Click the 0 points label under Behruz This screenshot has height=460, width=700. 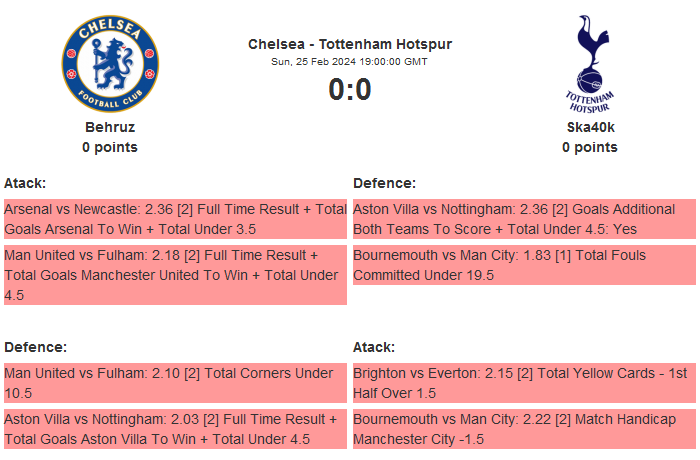coord(110,147)
